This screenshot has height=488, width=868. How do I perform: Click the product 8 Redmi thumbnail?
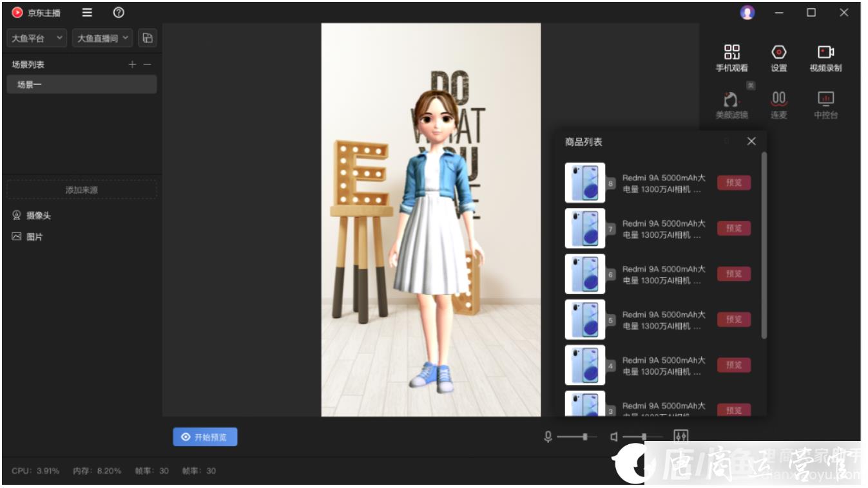585,183
